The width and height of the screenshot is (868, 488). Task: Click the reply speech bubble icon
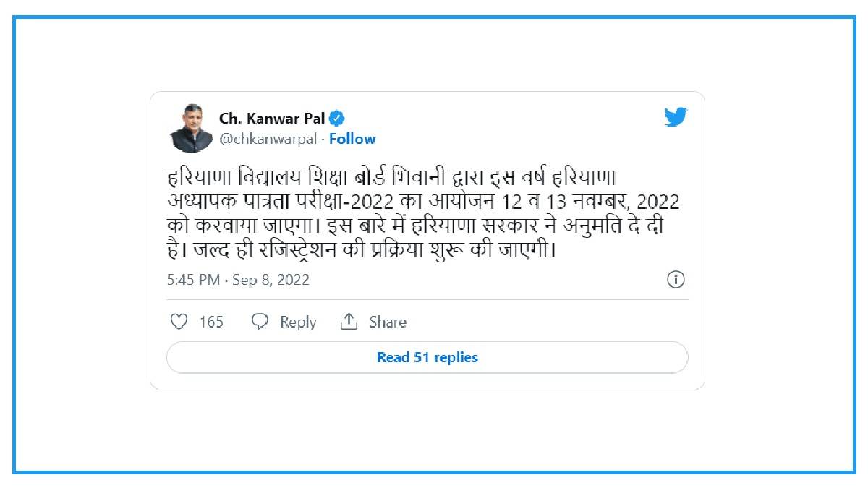coord(260,322)
